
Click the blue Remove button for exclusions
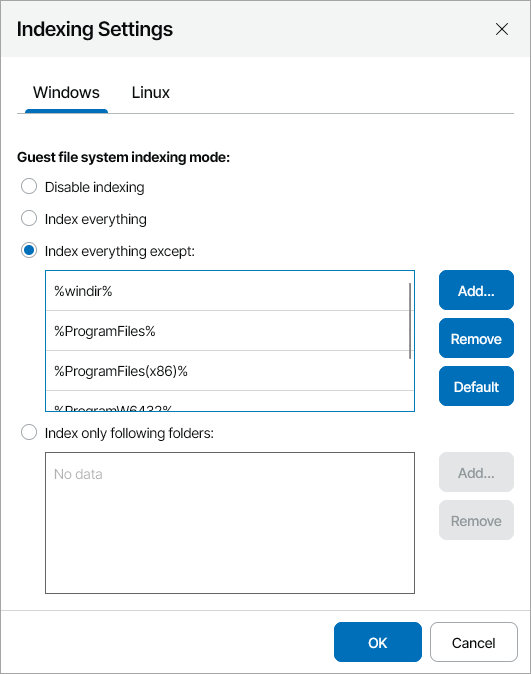point(476,338)
